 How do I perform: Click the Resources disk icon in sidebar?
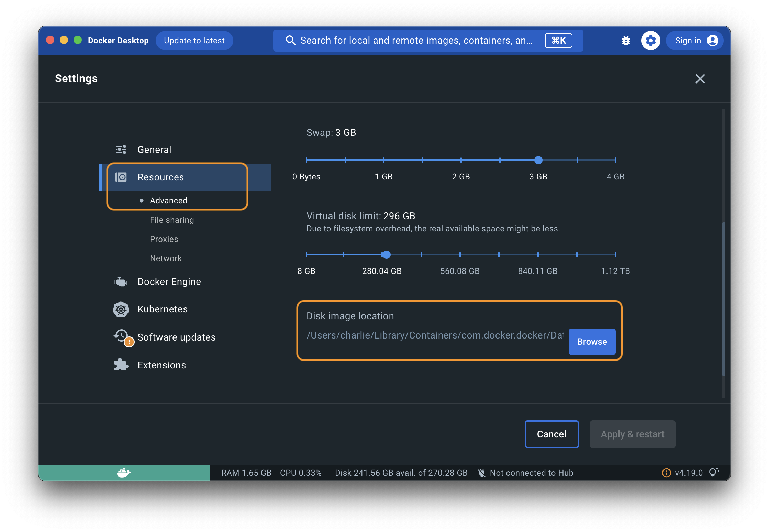[121, 177]
